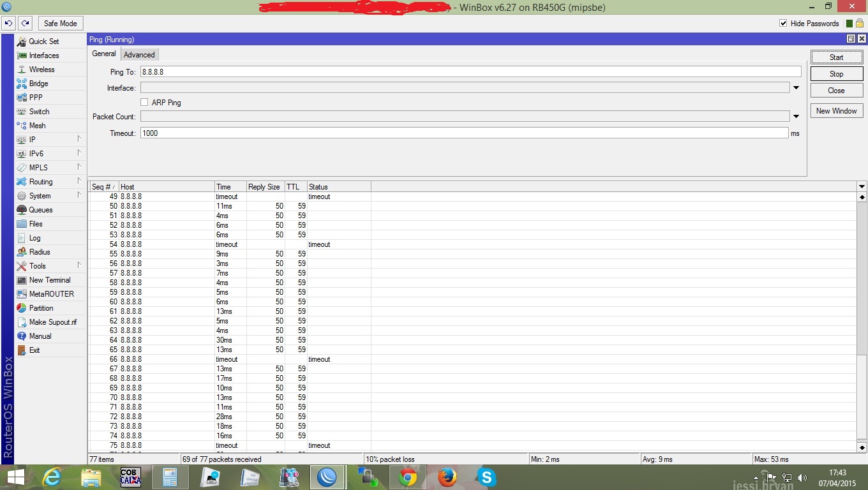
Task: Open the Mesh menu item
Action: 50,126
